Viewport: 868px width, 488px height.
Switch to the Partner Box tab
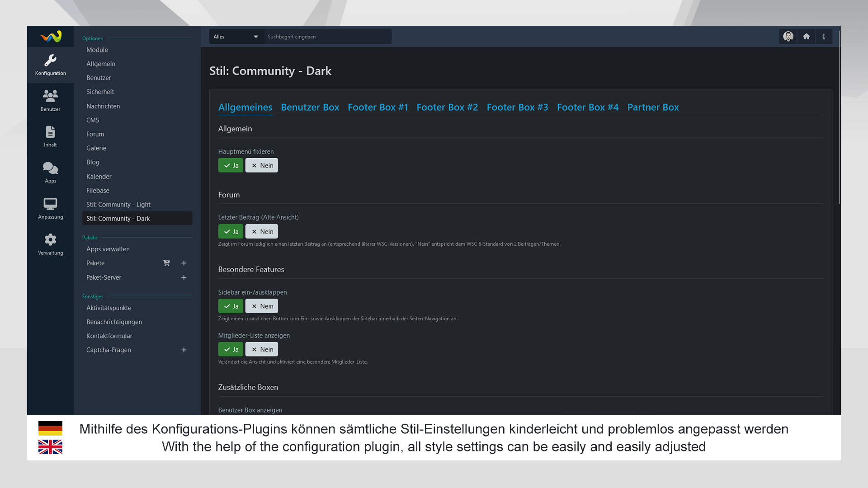[653, 107]
